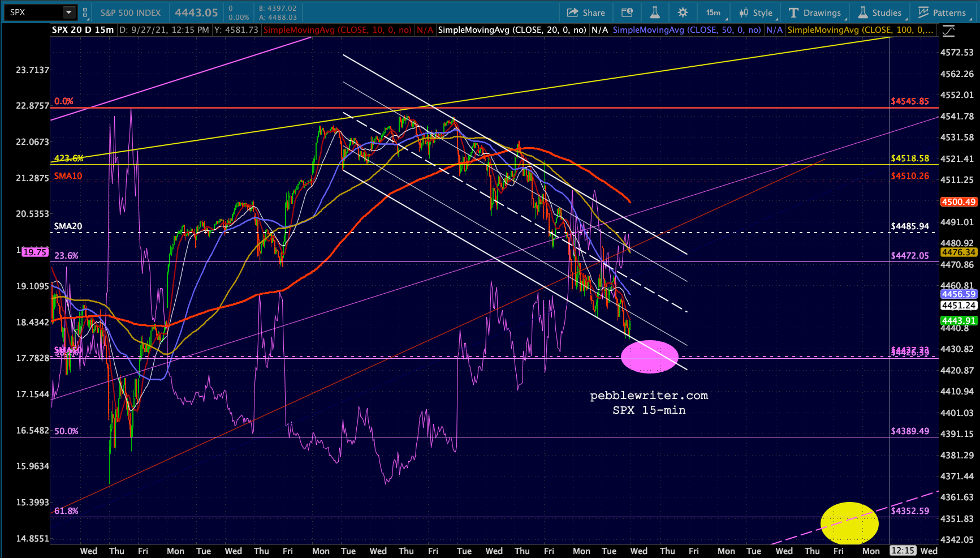Open the Drawings dropdown menu
This screenshot has height=558, width=980.
pos(816,12)
